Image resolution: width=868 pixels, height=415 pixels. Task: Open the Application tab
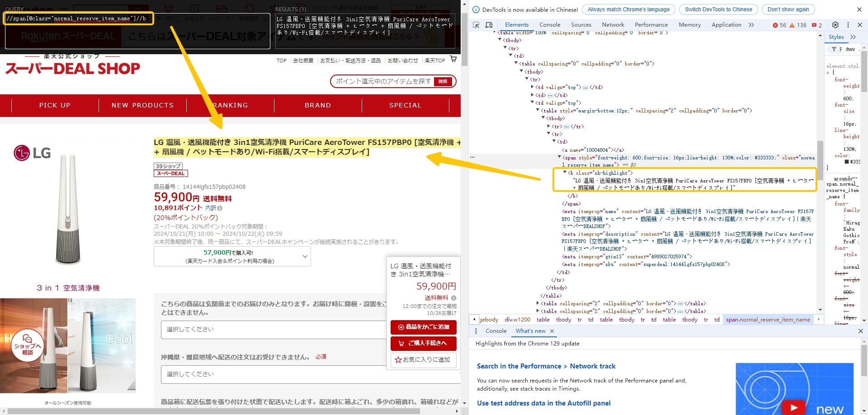(726, 25)
